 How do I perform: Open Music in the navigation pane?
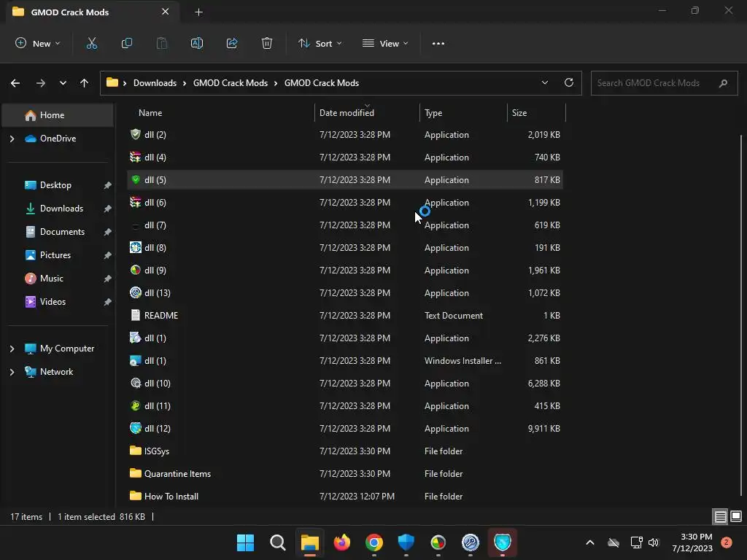click(x=52, y=279)
